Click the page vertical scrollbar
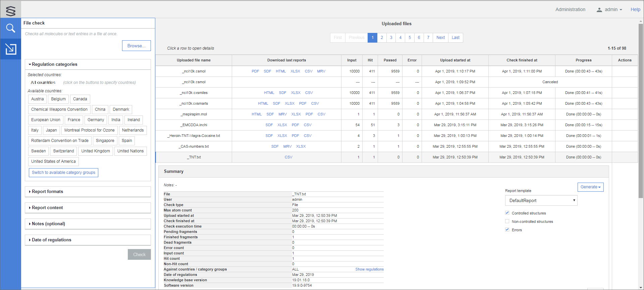 click(641, 111)
